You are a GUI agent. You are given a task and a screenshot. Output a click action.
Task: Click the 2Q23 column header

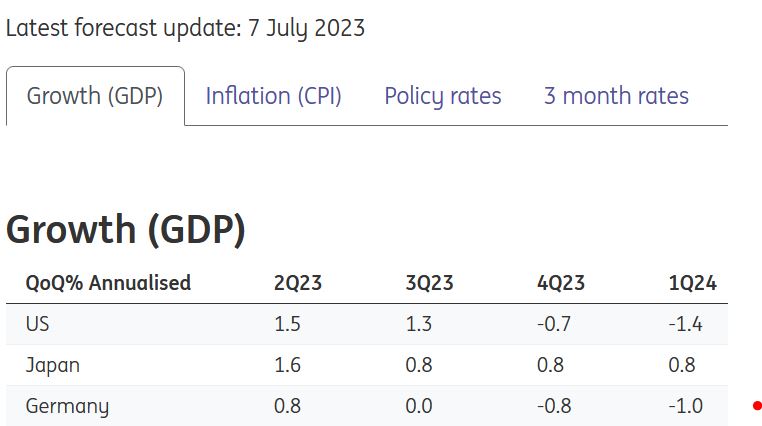pyautogui.click(x=298, y=283)
